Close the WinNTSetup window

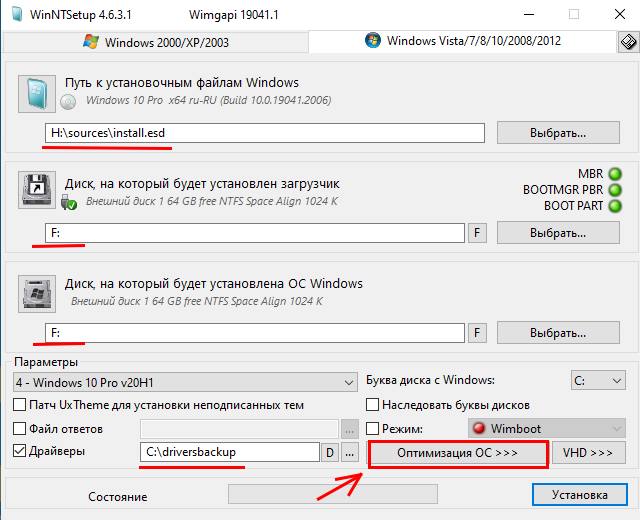click(620, 14)
